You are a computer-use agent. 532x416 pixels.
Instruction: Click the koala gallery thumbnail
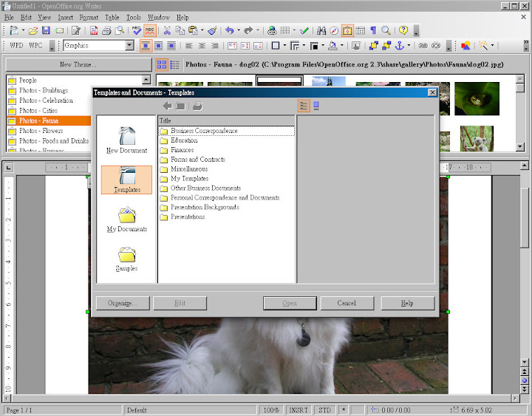coord(477,138)
